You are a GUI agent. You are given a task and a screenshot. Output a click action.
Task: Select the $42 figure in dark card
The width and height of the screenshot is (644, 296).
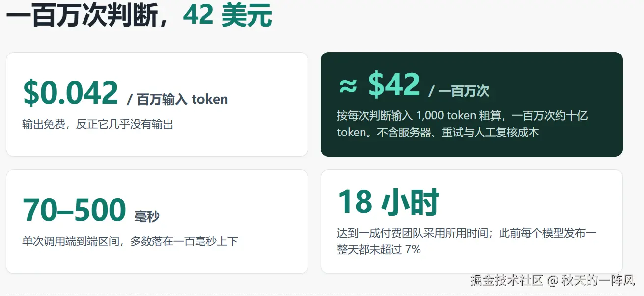pos(394,84)
